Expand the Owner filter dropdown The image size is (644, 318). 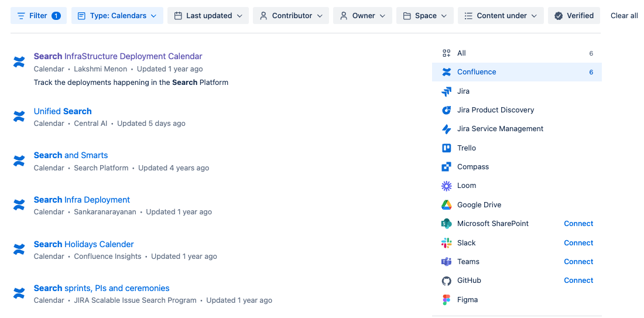click(362, 16)
